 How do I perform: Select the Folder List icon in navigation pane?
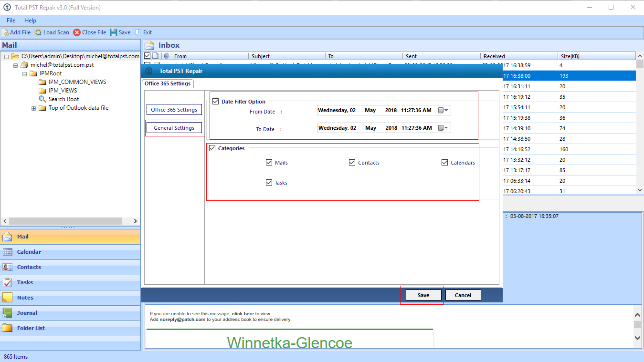pos(7,328)
